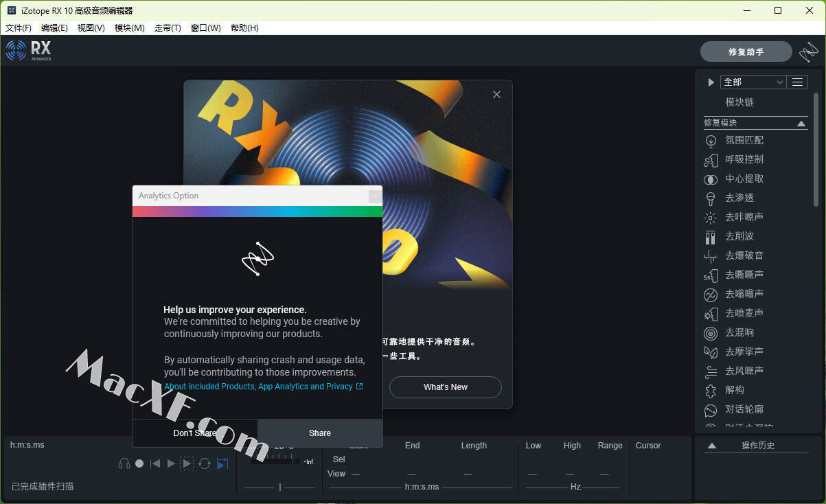This screenshot has height=504, width=826.
Task: Open the 去咔嚓声 de-click module icon
Action: tap(711, 218)
